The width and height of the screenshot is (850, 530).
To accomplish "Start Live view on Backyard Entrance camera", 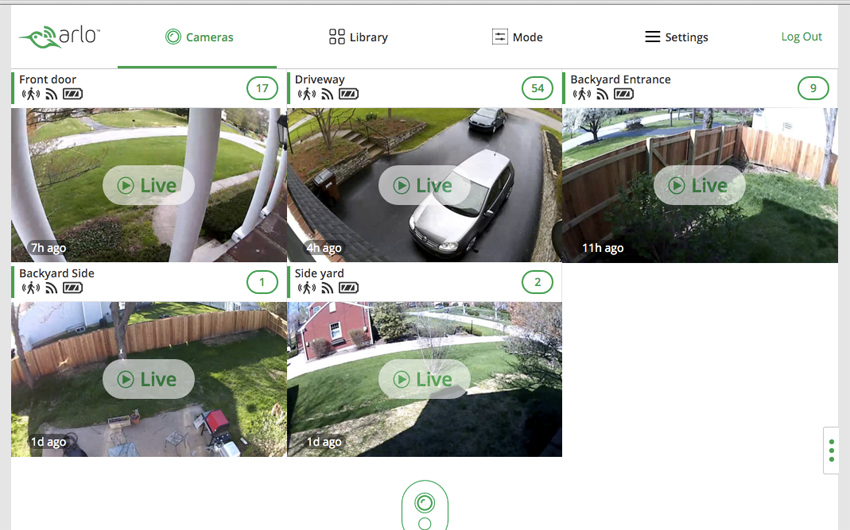I will point(699,185).
